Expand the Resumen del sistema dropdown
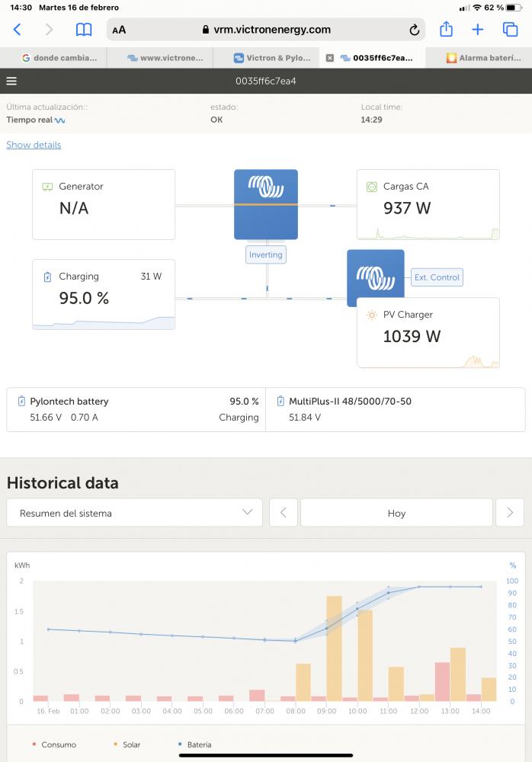The image size is (532, 762). pyautogui.click(x=135, y=513)
